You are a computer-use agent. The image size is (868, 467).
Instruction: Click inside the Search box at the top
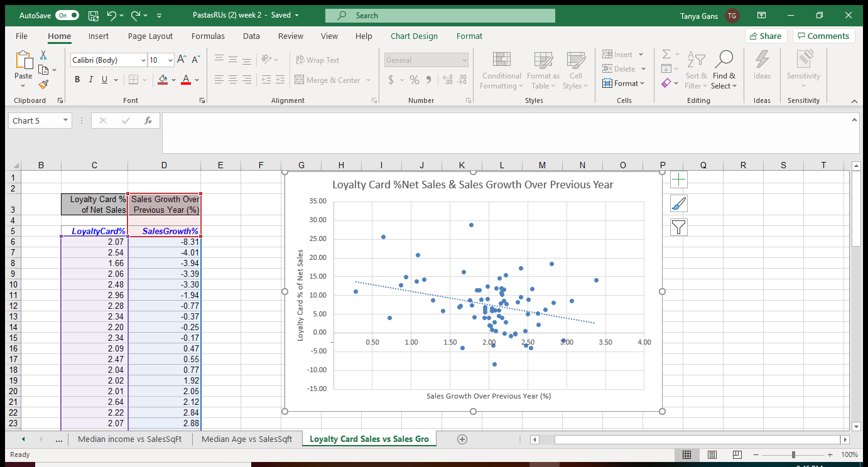click(x=440, y=14)
